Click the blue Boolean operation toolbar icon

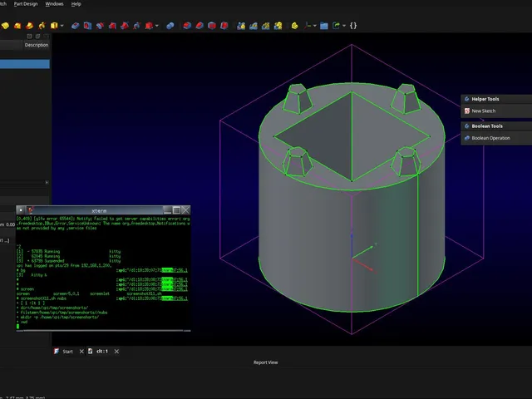(170, 26)
